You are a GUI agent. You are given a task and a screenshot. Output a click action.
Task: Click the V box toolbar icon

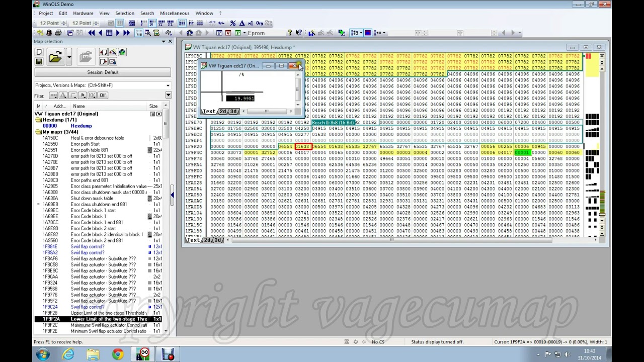pos(228,33)
